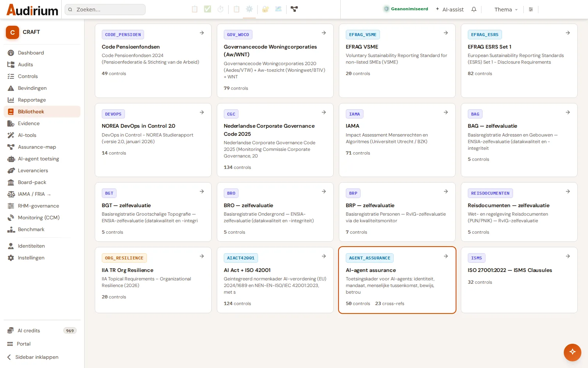The width and height of the screenshot is (588, 368).
Task: Click the REISDOCUMENTEN code tag
Action: (x=490, y=193)
